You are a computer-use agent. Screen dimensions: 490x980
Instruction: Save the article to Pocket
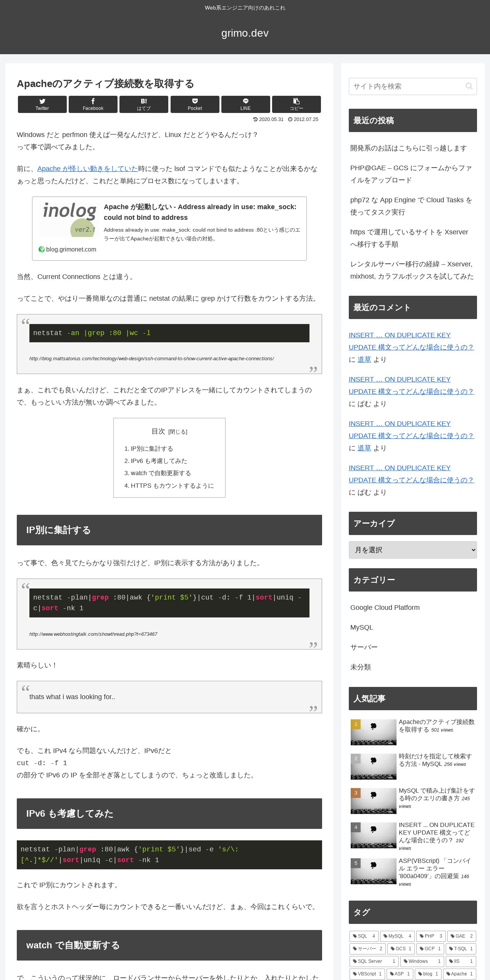[x=195, y=104]
